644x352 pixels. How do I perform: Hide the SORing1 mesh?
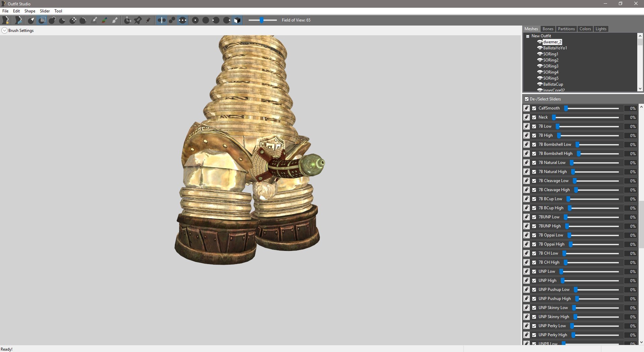click(x=540, y=54)
